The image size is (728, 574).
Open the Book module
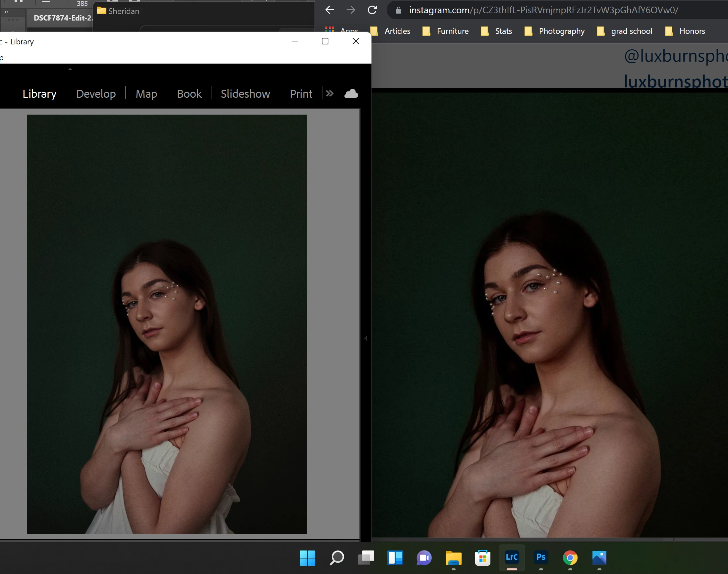(189, 94)
